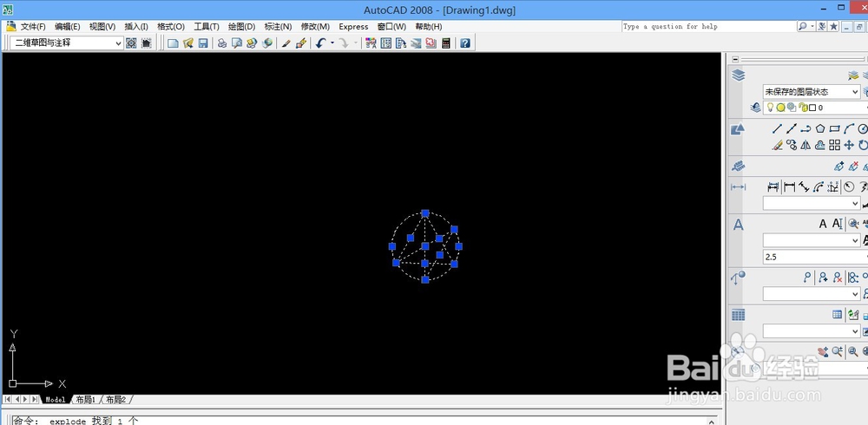Click the My Workspace icon beside the gear
The height and width of the screenshot is (425, 868).
coord(146,43)
